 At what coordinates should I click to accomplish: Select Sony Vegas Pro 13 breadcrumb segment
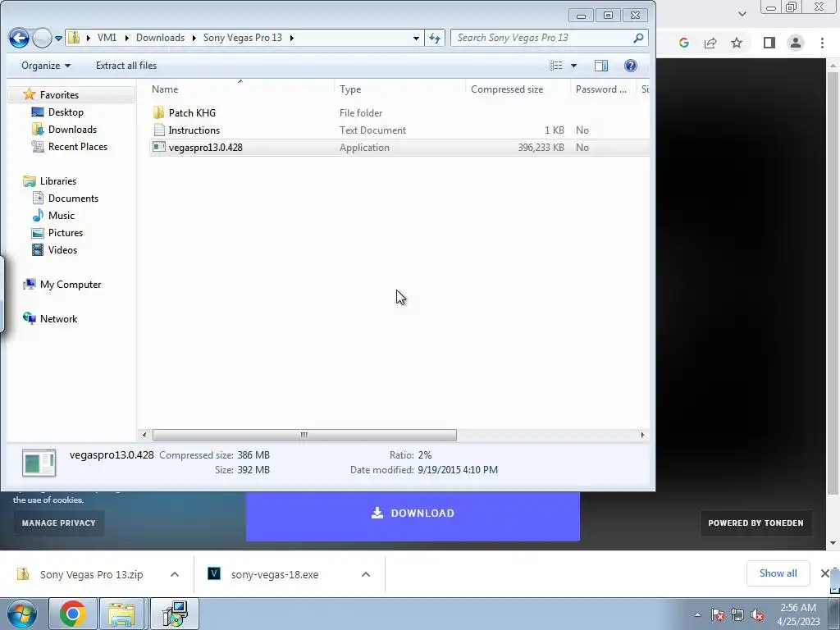point(243,38)
